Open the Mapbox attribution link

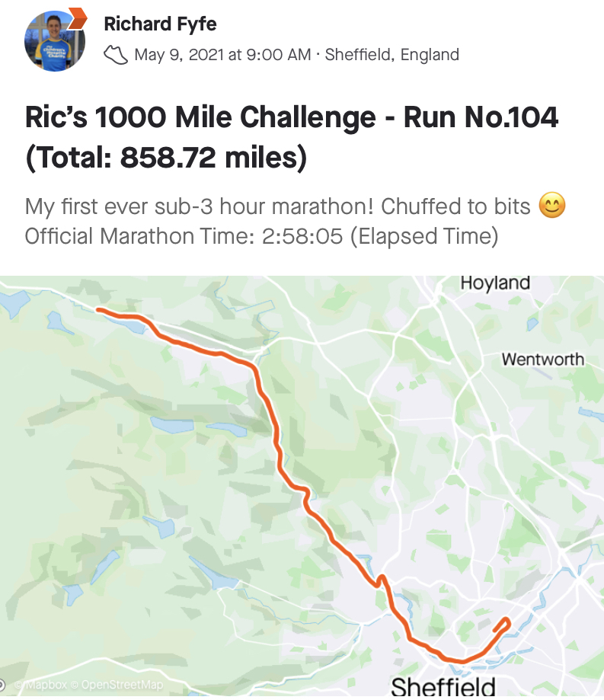(43, 684)
